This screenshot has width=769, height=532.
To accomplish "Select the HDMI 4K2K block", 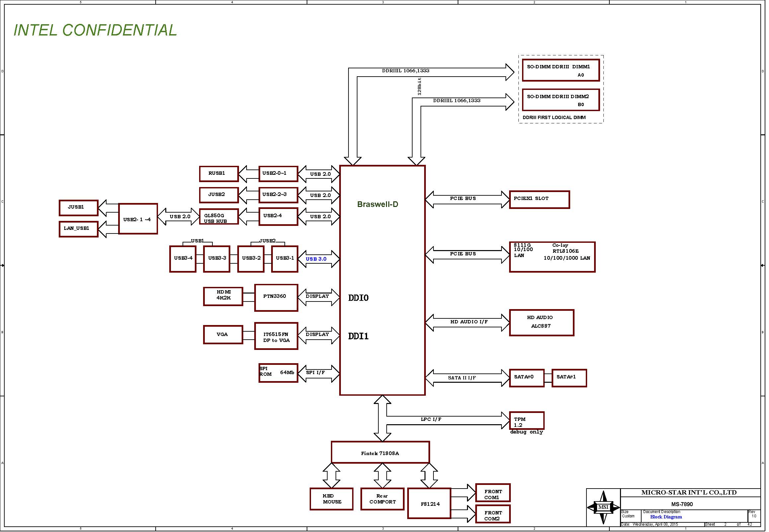I will (x=223, y=296).
